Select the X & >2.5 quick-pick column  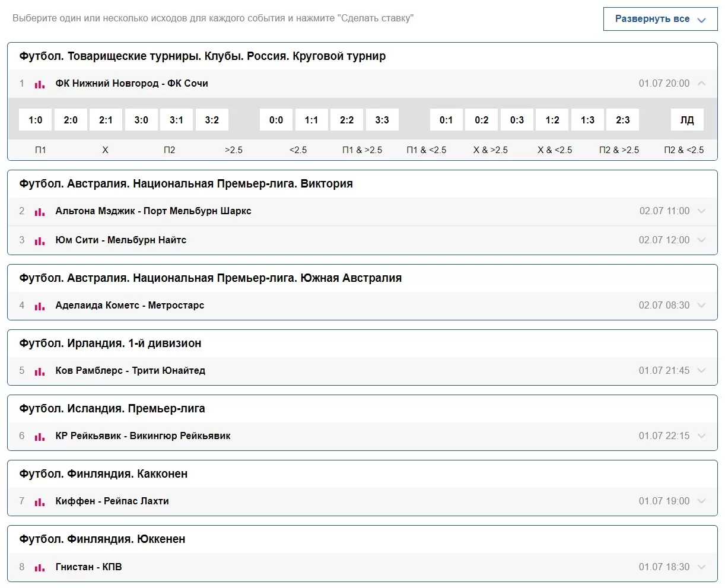[490, 150]
